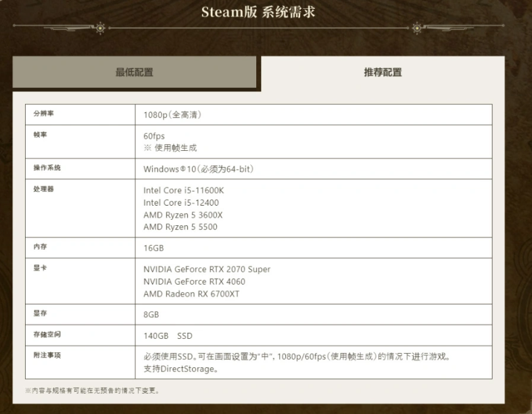
Task: Click the 附注事项 row label
Action: pyautogui.click(x=47, y=355)
